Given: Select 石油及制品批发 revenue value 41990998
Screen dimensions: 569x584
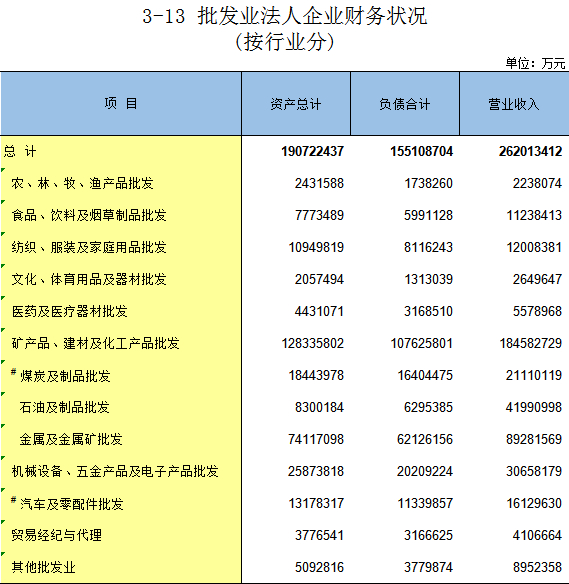Looking at the screenshot, I should click(x=534, y=407).
